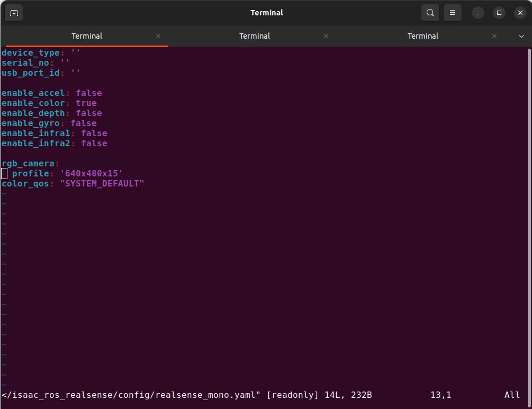Expand the tab list dropdown arrow
The height and width of the screenshot is (409, 532).
pos(521,36)
